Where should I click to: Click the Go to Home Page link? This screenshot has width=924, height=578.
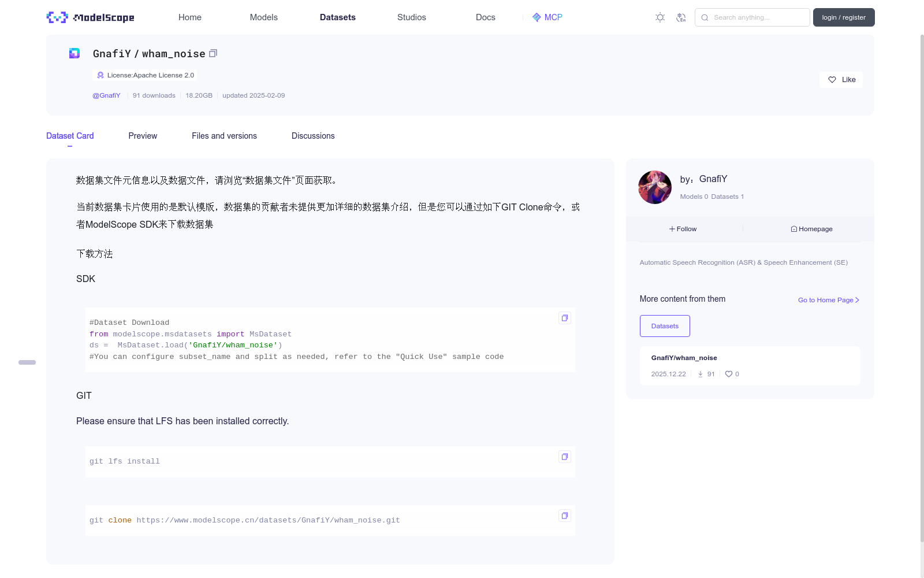click(x=829, y=300)
